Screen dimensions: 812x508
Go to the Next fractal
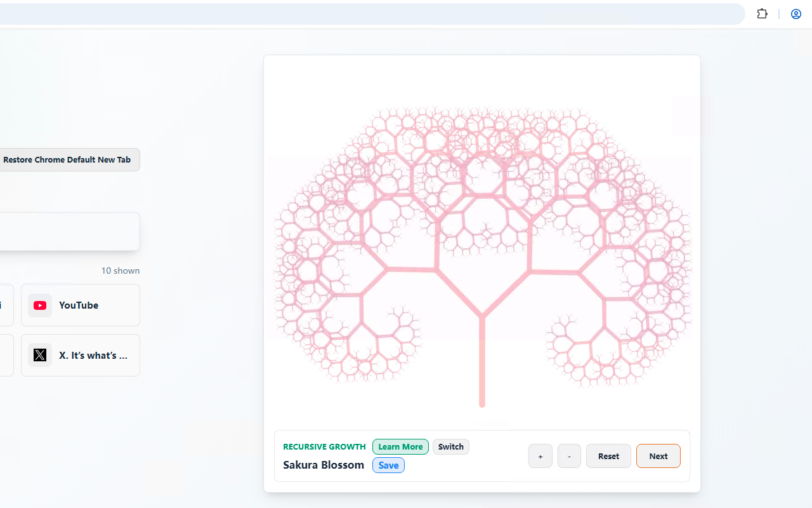coord(658,456)
